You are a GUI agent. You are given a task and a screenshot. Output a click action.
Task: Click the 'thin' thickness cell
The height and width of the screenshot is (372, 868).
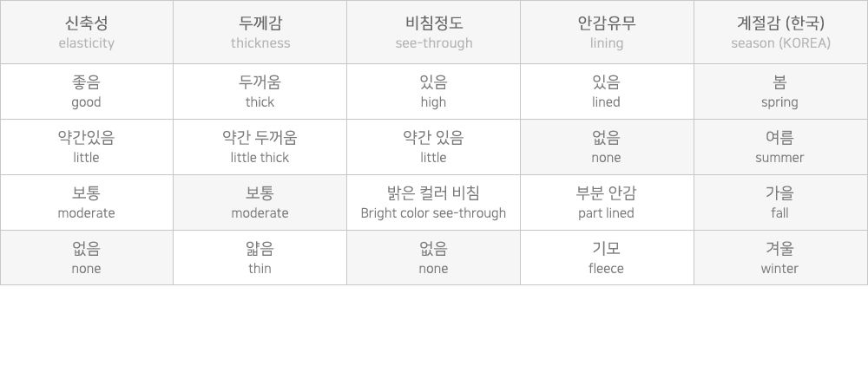260,258
